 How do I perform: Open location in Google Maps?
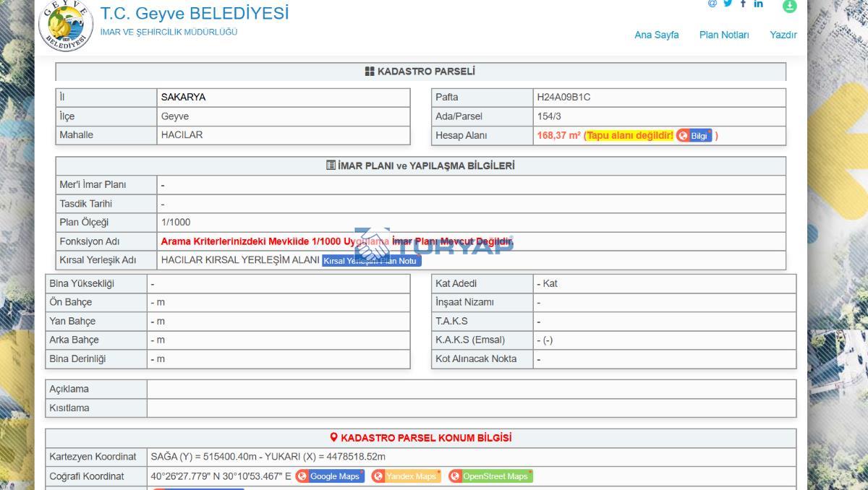coord(330,476)
